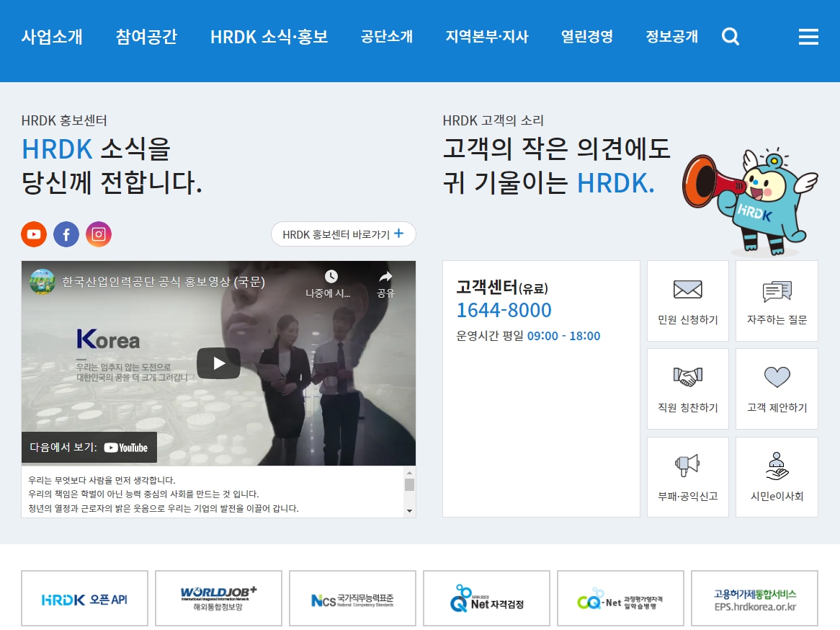
Task: Click the 고객센터(유료) heading
Action: click(x=502, y=288)
